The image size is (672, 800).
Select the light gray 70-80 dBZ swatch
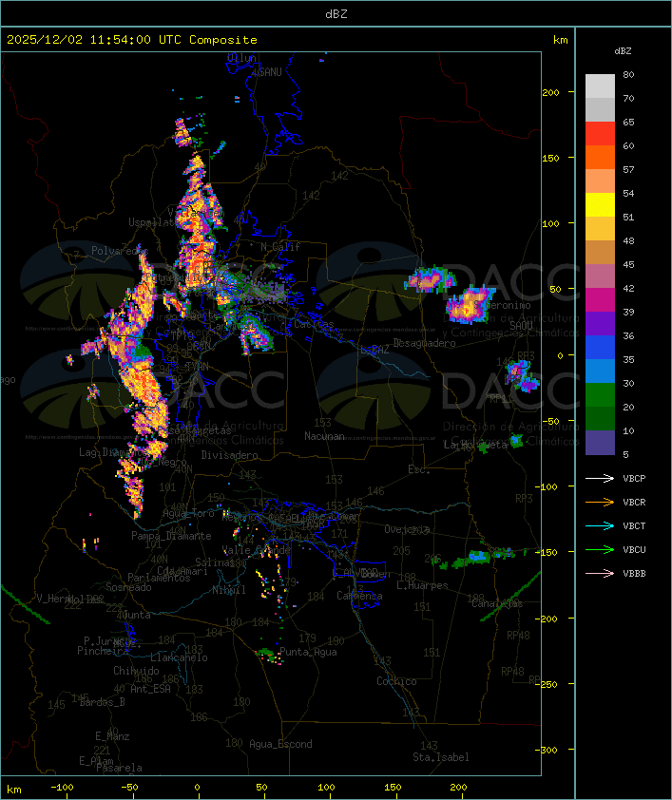tap(600, 86)
